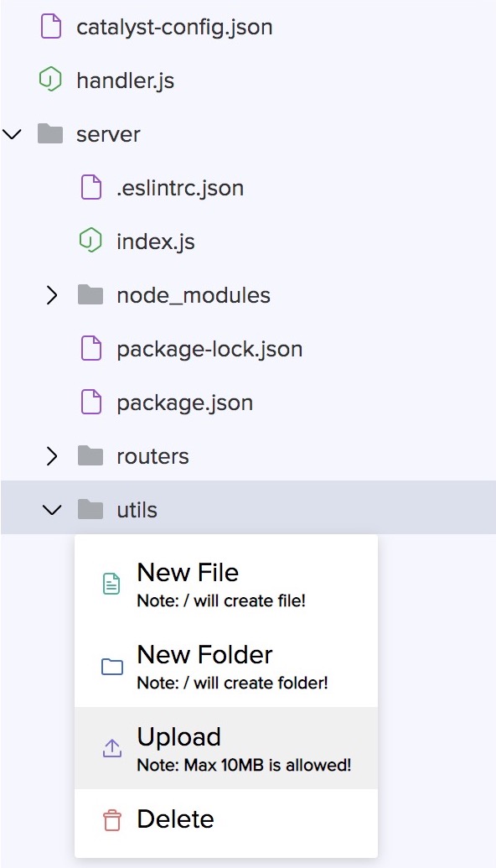The image size is (496, 868).
Task: Collapse the utils folder chevron
Action: pyautogui.click(x=52, y=509)
